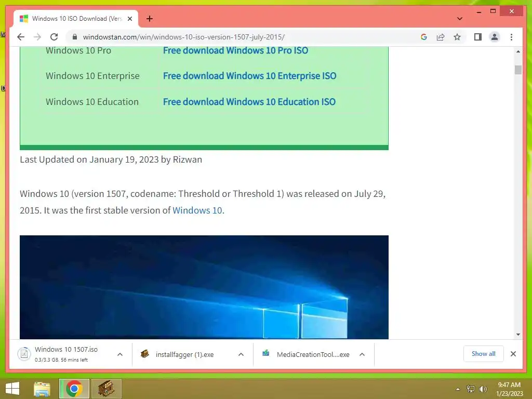Image resolution: width=532 pixels, height=399 pixels.
Task: Click the Windows 10 Pro label
Action: click(78, 50)
